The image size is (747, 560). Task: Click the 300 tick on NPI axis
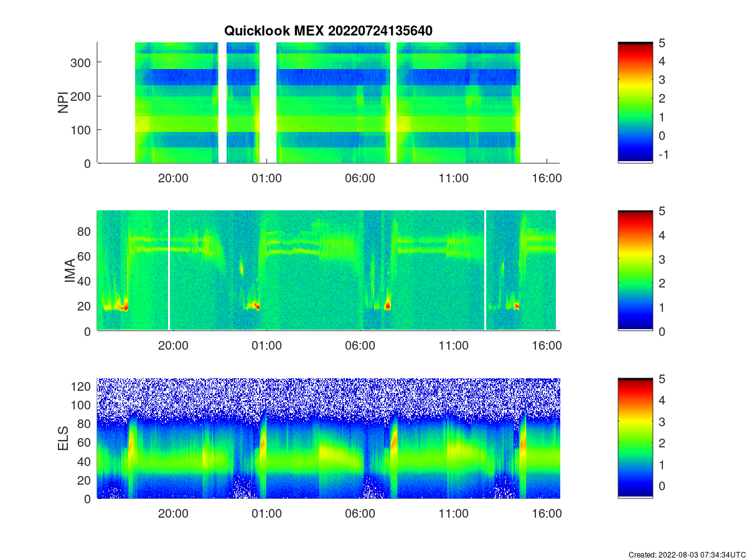click(x=82, y=62)
